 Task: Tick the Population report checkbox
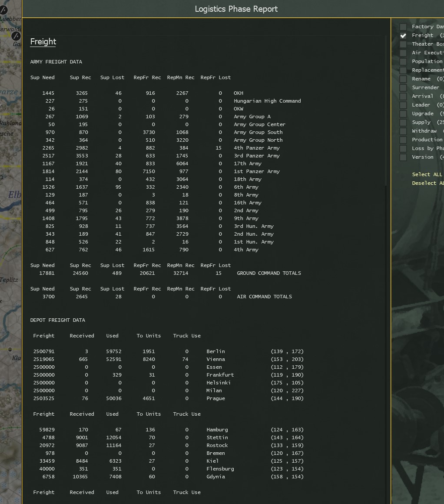point(403,61)
